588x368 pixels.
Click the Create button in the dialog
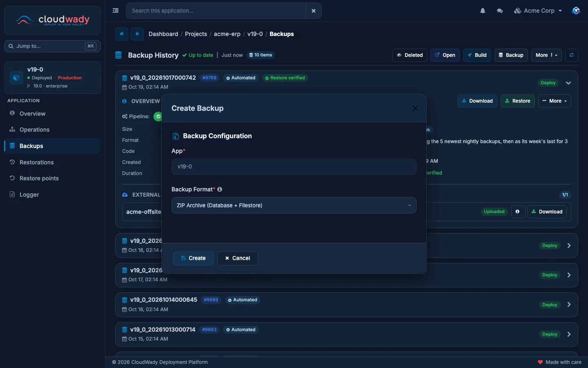coord(194,258)
